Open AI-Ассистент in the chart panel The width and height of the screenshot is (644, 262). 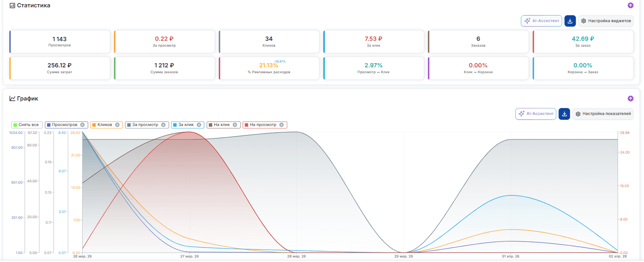click(535, 114)
